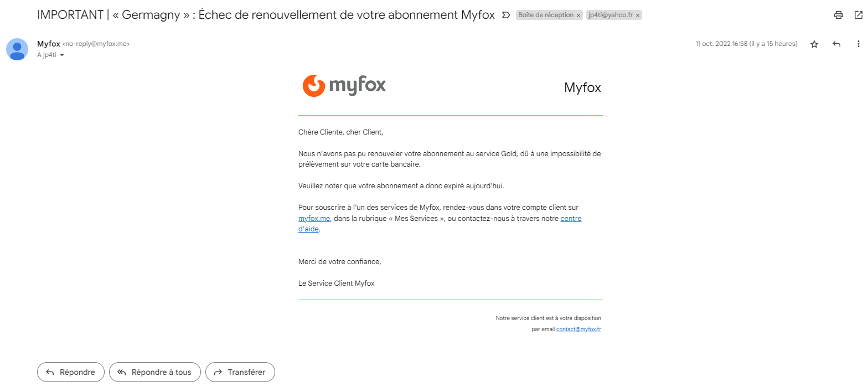Click the sender name Myfox
This screenshot has width=868, height=392.
(x=49, y=44)
